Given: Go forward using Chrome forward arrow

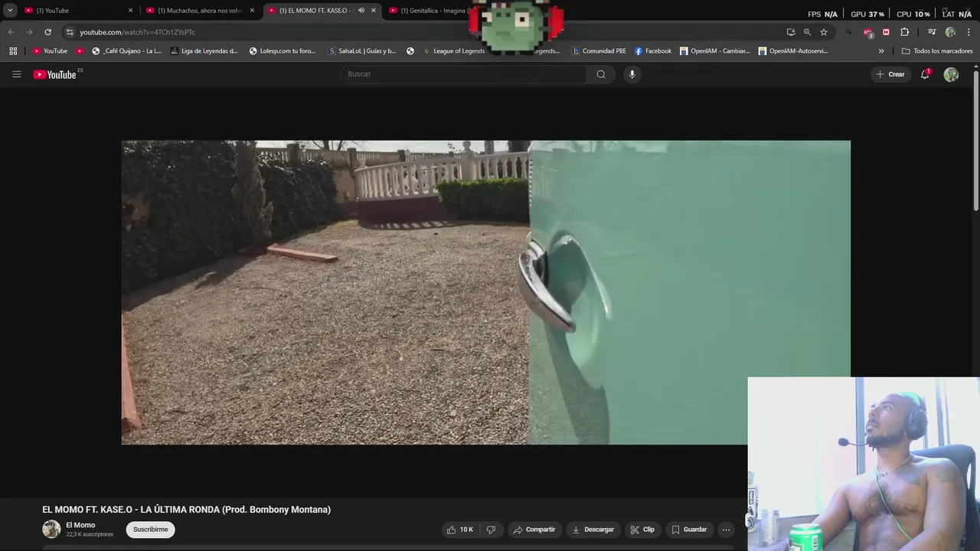Looking at the screenshot, I should [x=29, y=32].
